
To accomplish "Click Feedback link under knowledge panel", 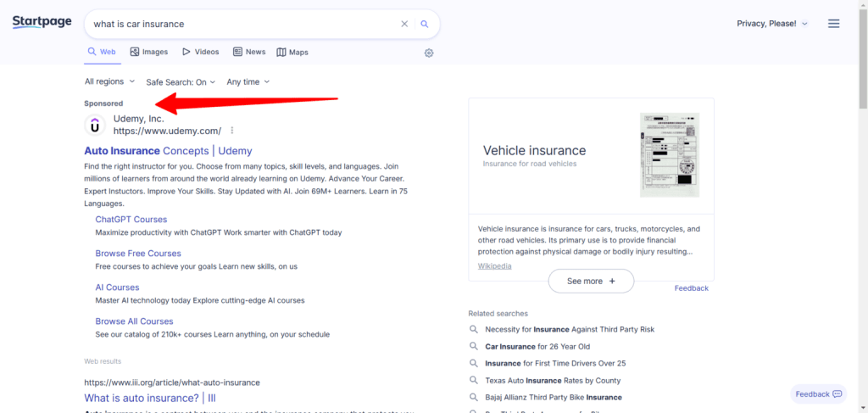I will pyautogui.click(x=692, y=288).
